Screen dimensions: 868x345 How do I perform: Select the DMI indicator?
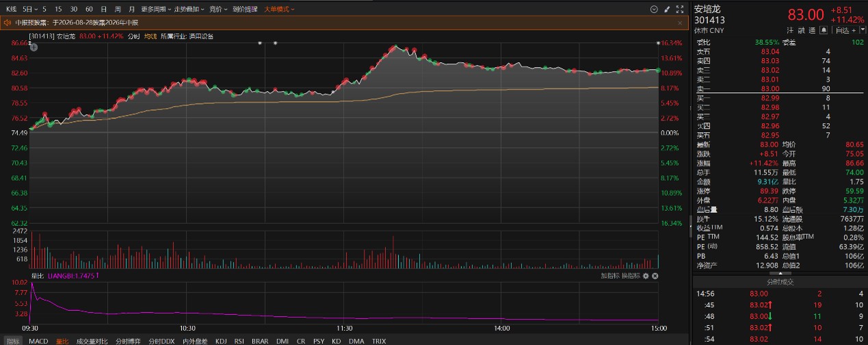click(282, 340)
